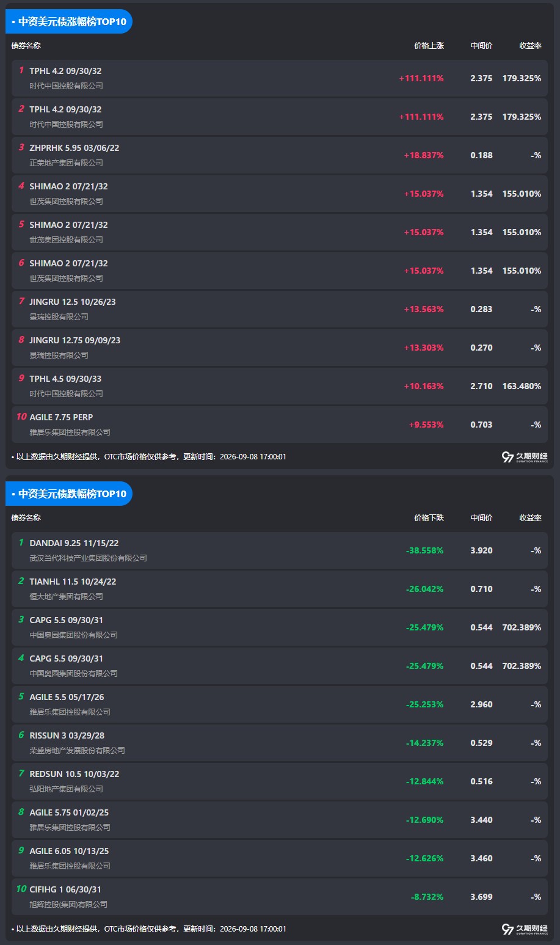Select the TPHL 4.5 09/30/33 bond
The width and height of the screenshot is (560, 945).
(x=280, y=386)
